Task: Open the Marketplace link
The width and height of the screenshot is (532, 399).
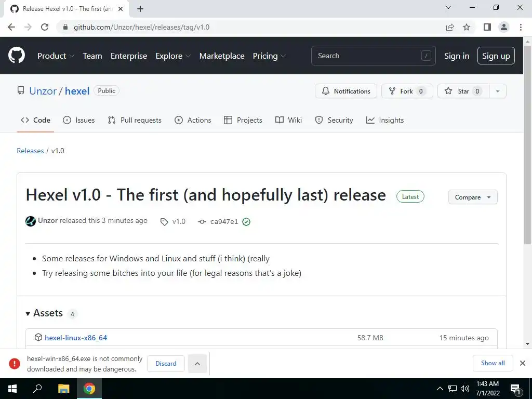Action: [x=222, y=56]
